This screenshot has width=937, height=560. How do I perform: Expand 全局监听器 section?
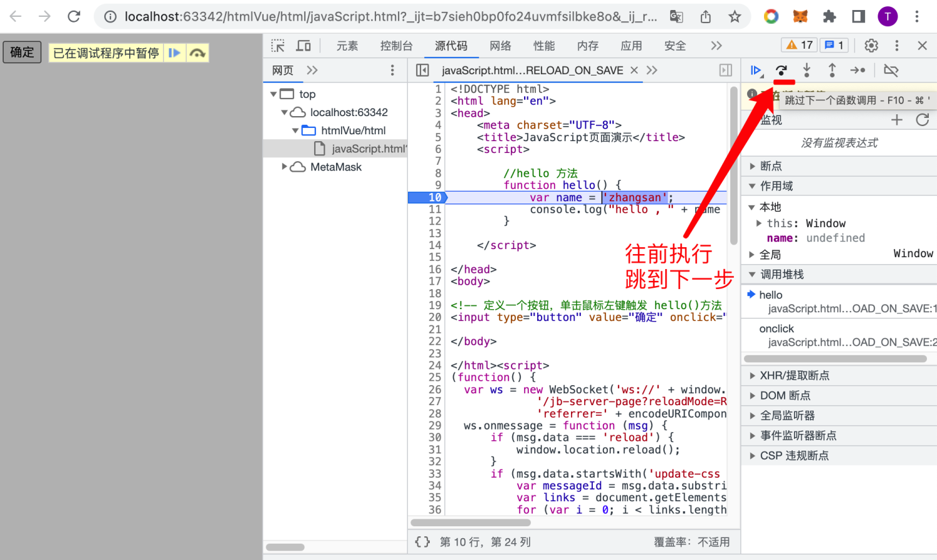(x=753, y=416)
